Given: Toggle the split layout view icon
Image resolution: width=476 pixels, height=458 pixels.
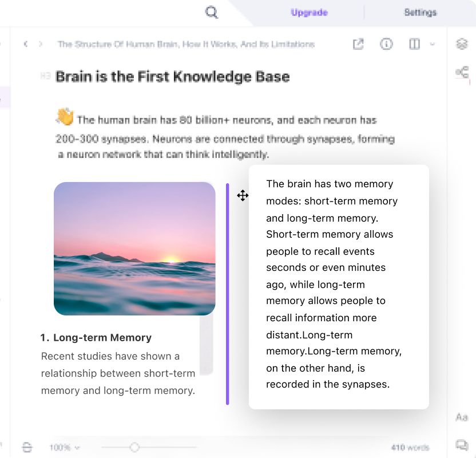Looking at the screenshot, I should click(414, 44).
